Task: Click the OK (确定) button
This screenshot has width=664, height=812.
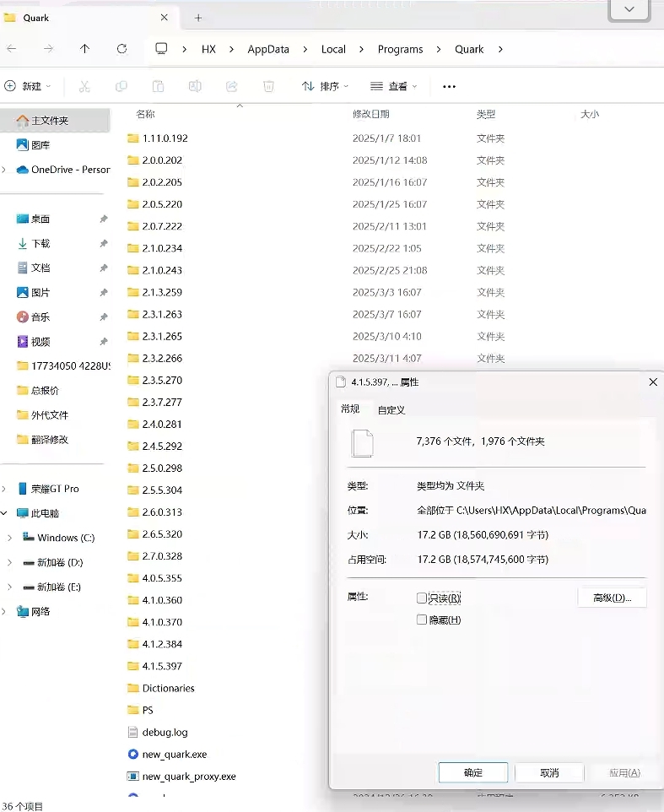Action: pyautogui.click(x=473, y=772)
